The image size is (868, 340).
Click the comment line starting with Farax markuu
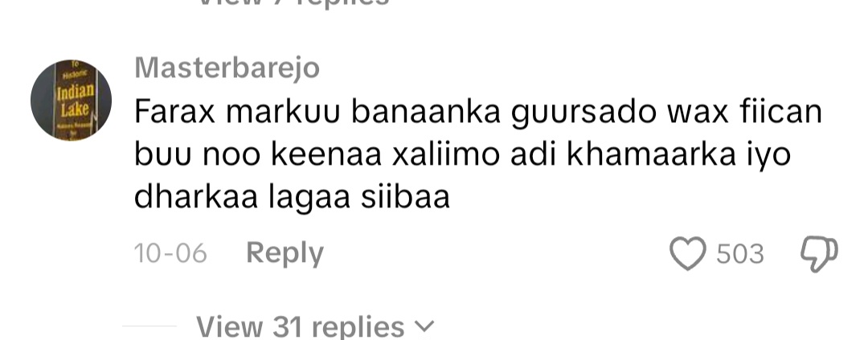[x=478, y=113]
